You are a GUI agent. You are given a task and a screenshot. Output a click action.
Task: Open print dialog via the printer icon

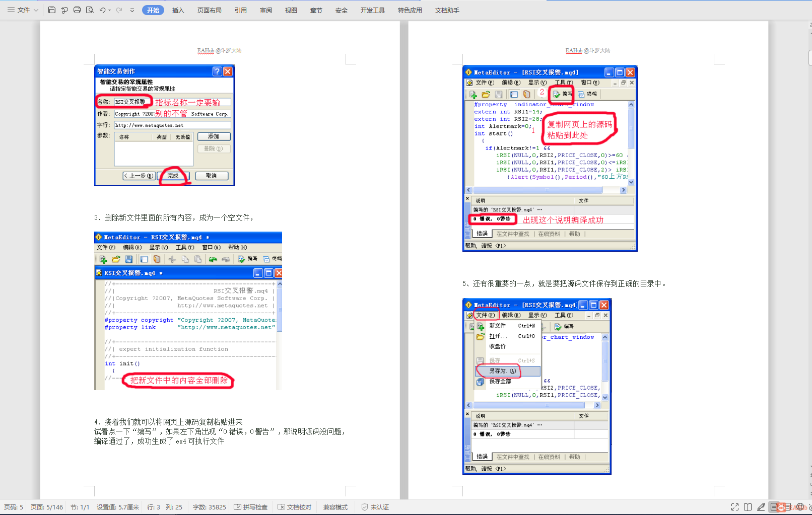pos(77,10)
